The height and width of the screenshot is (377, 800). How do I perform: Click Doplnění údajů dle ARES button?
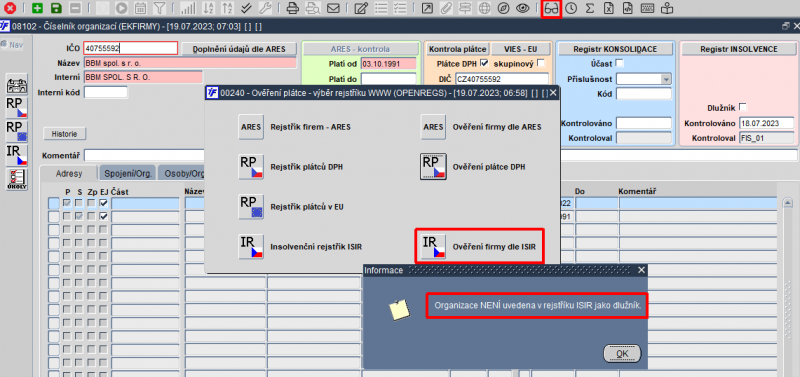tap(238, 49)
